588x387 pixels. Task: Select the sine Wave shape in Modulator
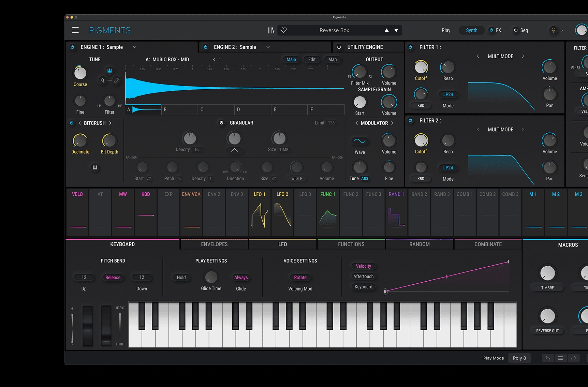pyautogui.click(x=360, y=141)
